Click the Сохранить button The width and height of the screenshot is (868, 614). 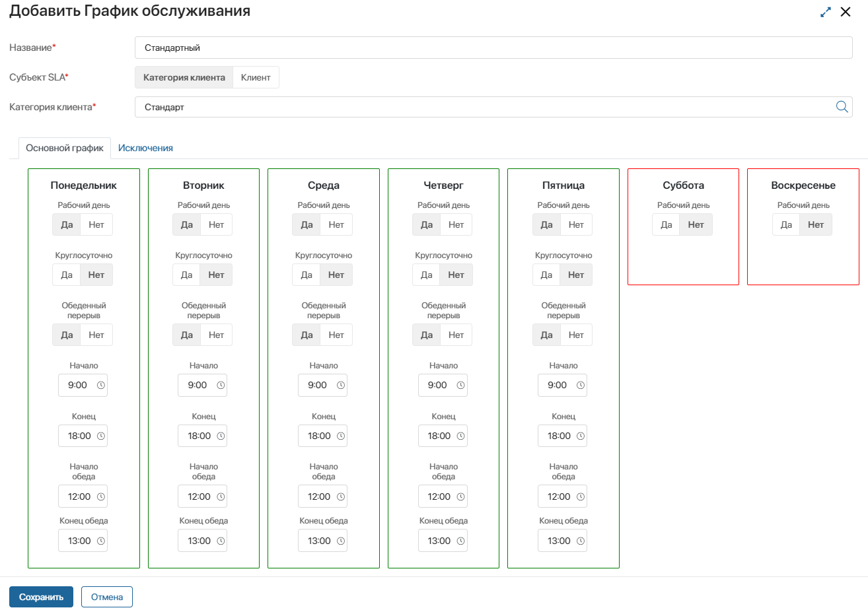[x=41, y=597]
